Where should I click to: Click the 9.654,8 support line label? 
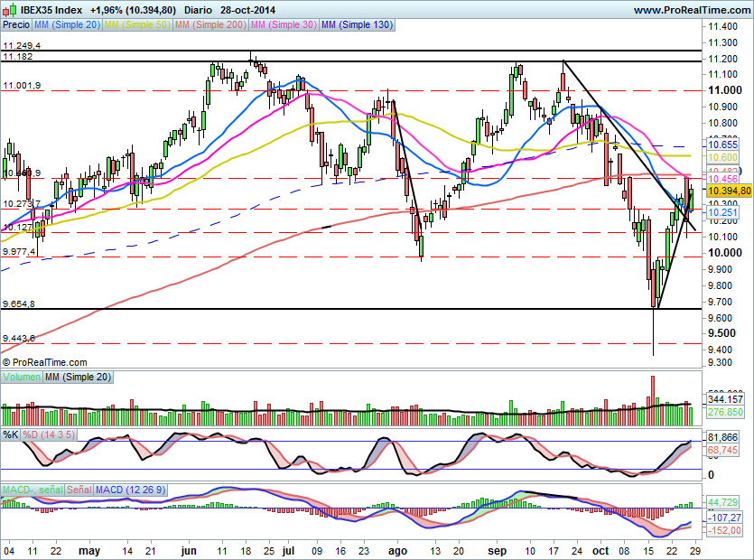point(19,304)
